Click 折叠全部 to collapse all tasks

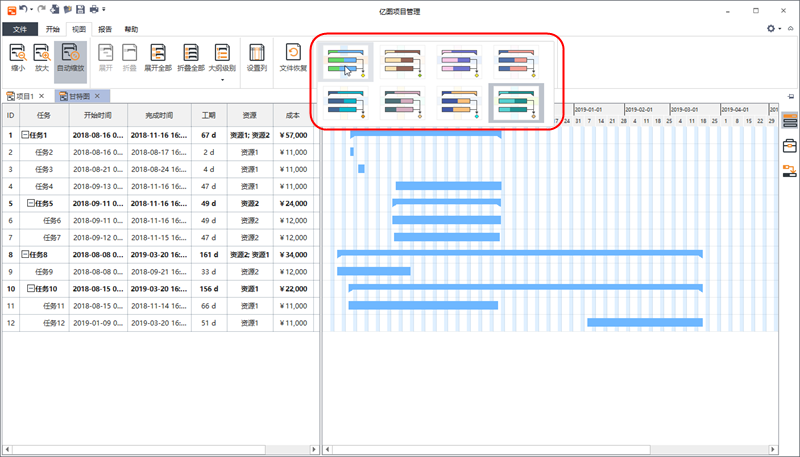[190, 57]
